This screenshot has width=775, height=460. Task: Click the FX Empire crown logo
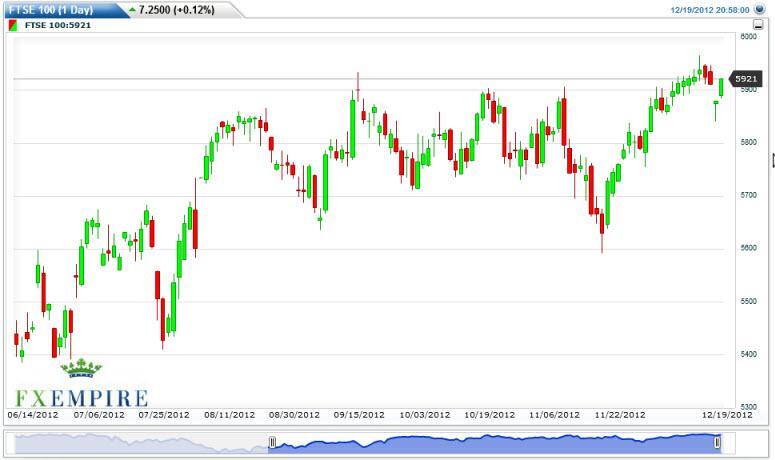(82, 368)
